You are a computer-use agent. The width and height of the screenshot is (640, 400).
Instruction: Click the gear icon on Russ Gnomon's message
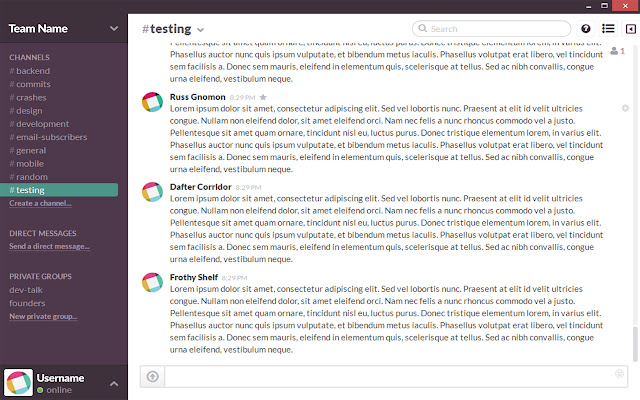[x=625, y=107]
